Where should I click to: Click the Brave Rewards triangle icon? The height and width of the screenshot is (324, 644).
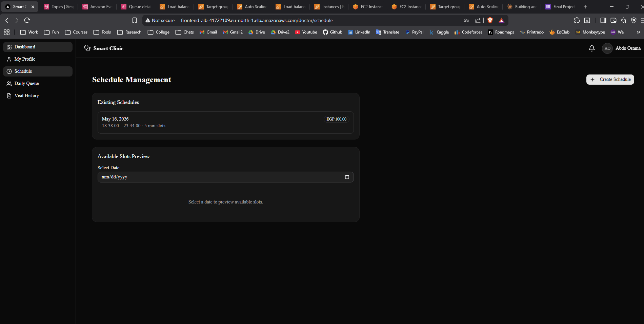pos(501,20)
